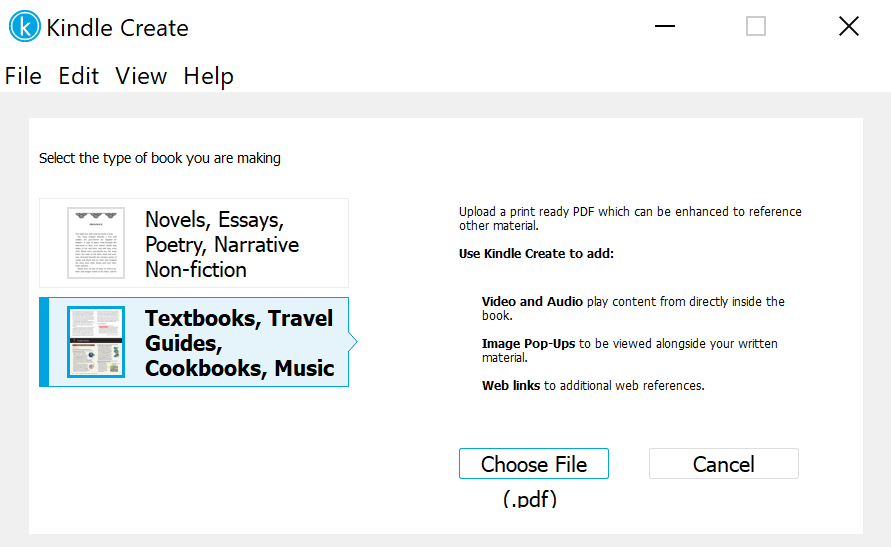This screenshot has width=891, height=547.
Task: Click "Select the type of book" heading
Action: tap(160, 158)
